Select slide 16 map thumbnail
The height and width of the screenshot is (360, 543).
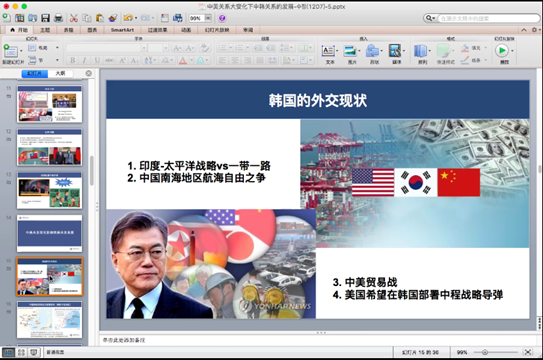point(50,320)
